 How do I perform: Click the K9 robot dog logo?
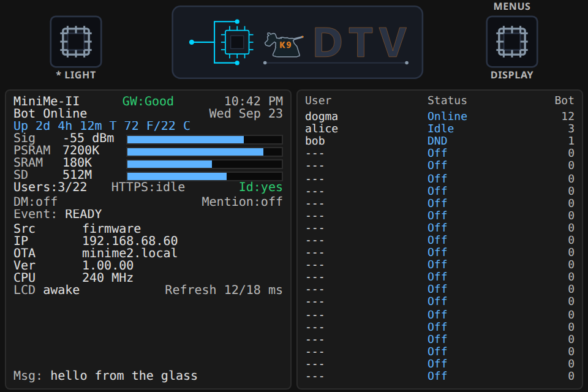(284, 45)
